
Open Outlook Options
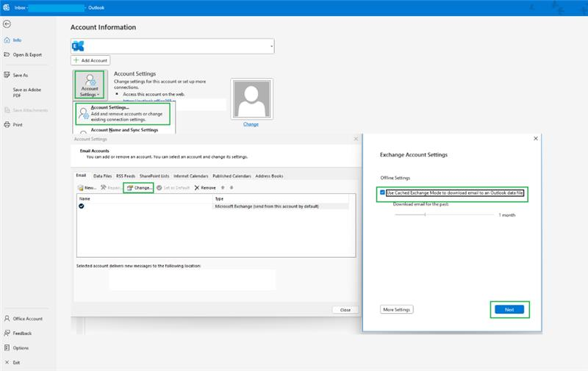click(x=16, y=347)
